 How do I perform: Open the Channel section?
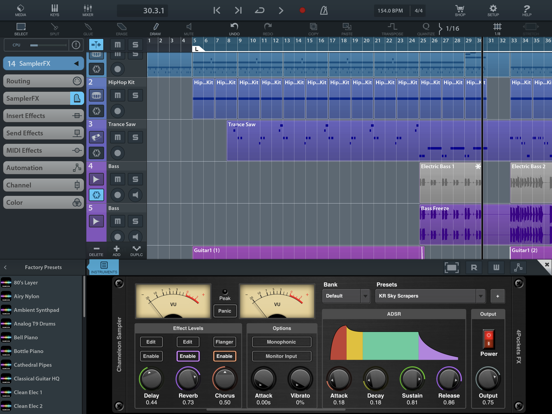pos(44,185)
